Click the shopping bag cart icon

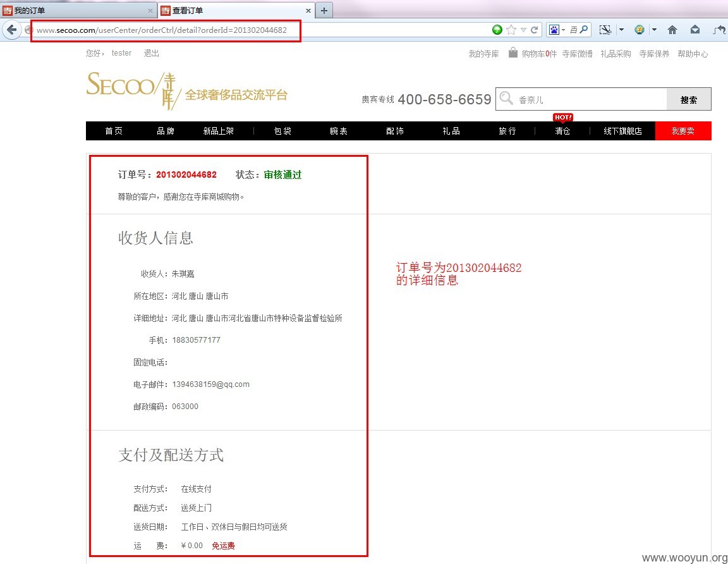pyautogui.click(x=513, y=52)
